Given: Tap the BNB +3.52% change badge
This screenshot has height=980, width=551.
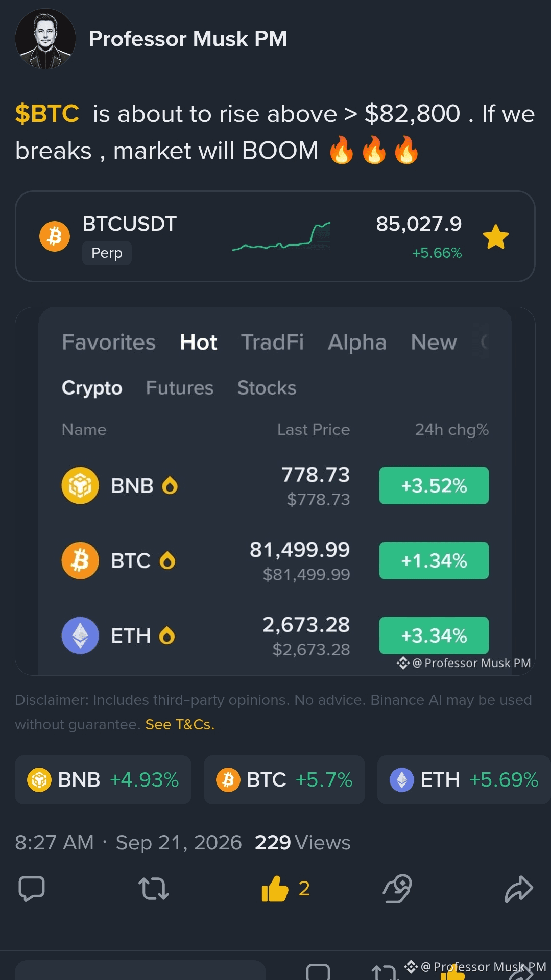Looking at the screenshot, I should [434, 485].
